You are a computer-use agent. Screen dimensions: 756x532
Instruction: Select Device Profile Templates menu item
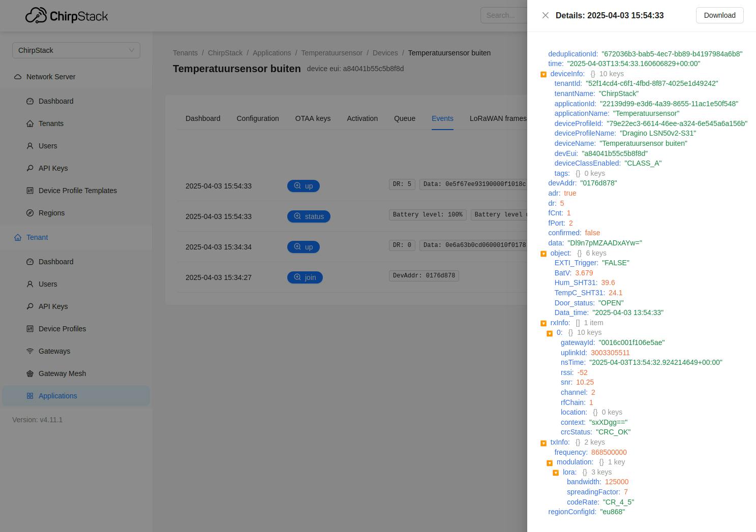76,191
